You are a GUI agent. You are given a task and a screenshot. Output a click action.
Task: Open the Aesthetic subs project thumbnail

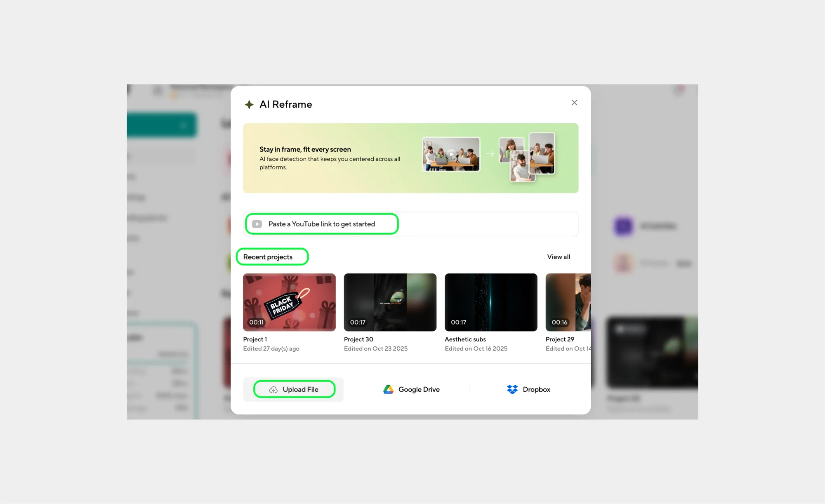tap(491, 302)
